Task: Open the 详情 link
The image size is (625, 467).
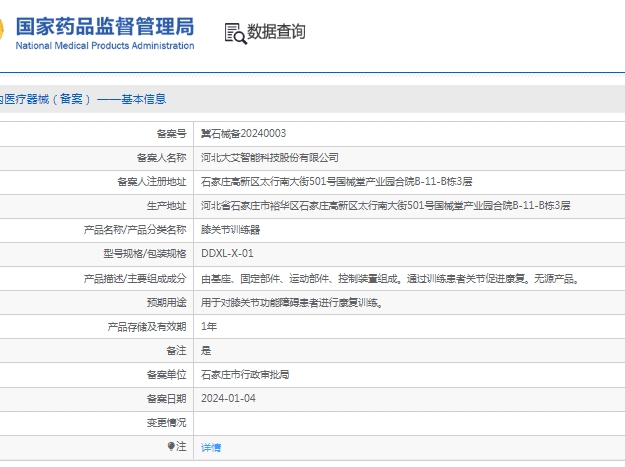Action: (x=211, y=447)
